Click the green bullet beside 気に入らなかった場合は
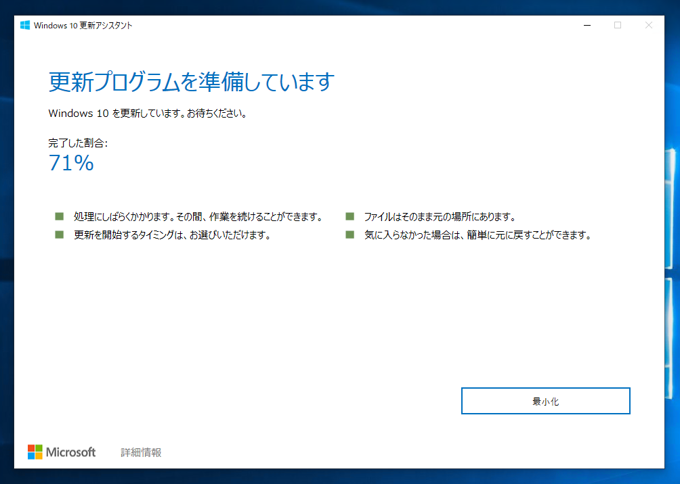 pos(350,235)
